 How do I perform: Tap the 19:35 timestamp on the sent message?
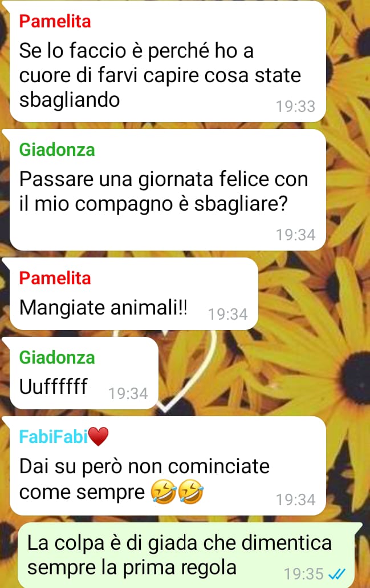(x=303, y=574)
